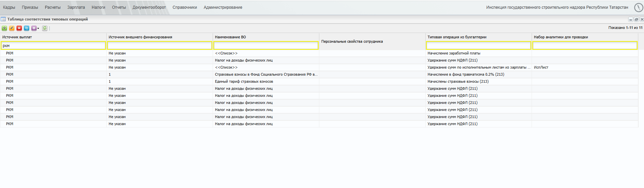Click the red Delete record icon
This screenshot has width=644, height=188.
click(19, 28)
